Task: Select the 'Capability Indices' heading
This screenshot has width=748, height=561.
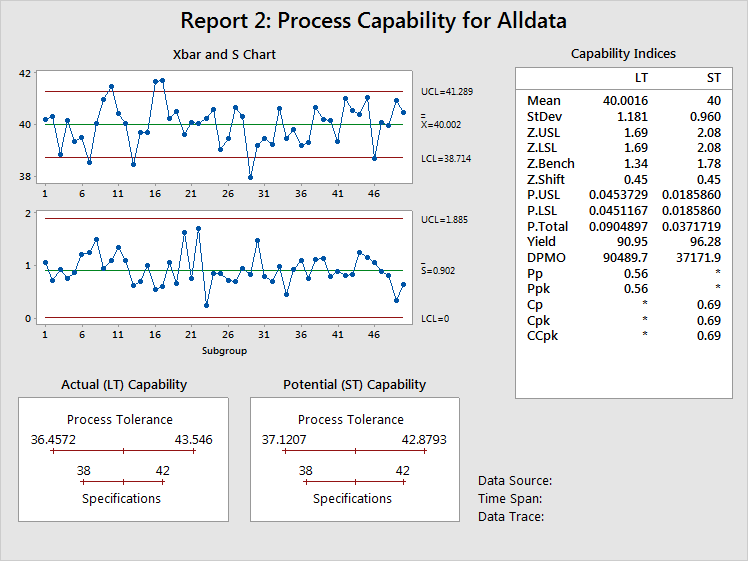Action: tap(623, 53)
